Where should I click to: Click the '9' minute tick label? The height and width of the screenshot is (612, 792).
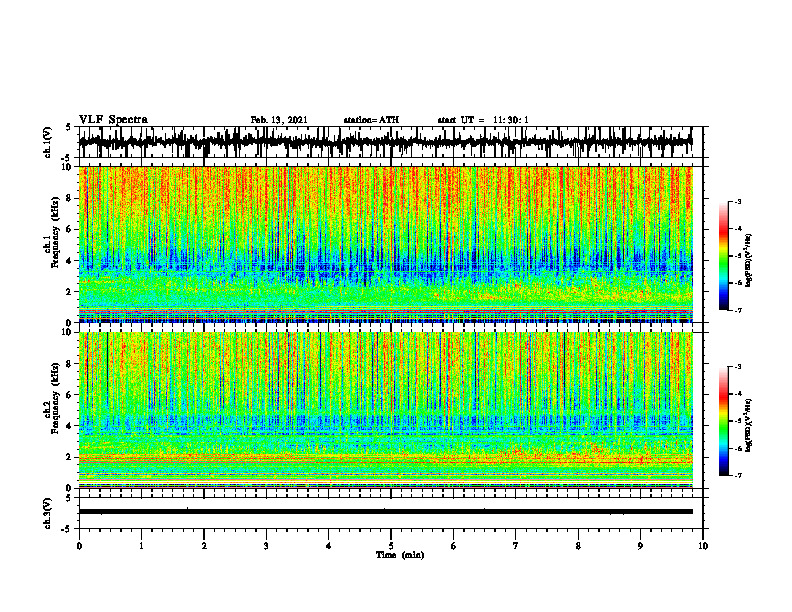click(640, 546)
